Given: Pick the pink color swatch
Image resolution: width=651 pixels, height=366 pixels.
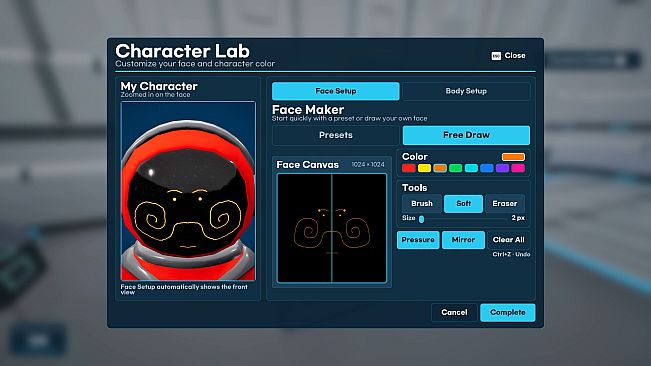Looking at the screenshot, I should coord(518,168).
